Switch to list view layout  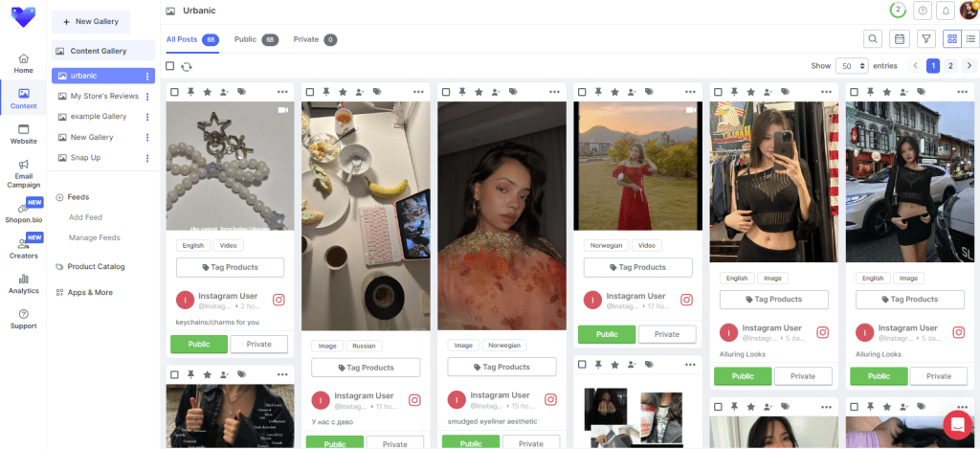click(969, 38)
